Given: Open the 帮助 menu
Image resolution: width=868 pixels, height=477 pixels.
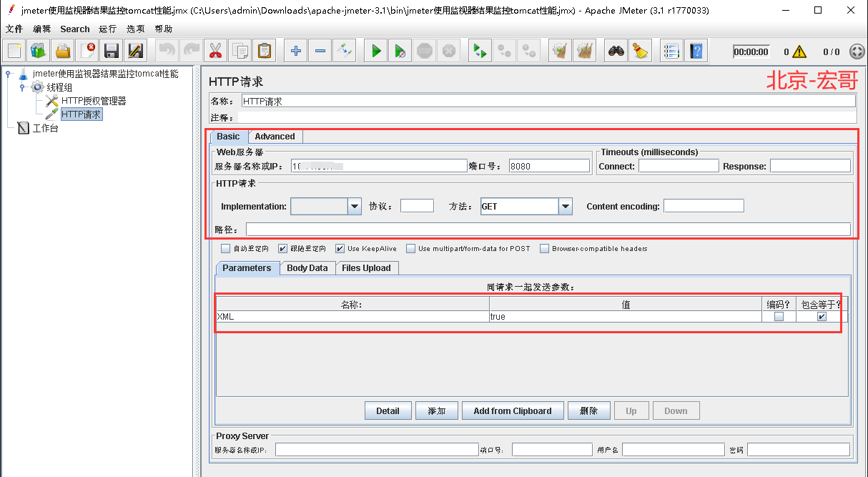Looking at the screenshot, I should (163, 29).
